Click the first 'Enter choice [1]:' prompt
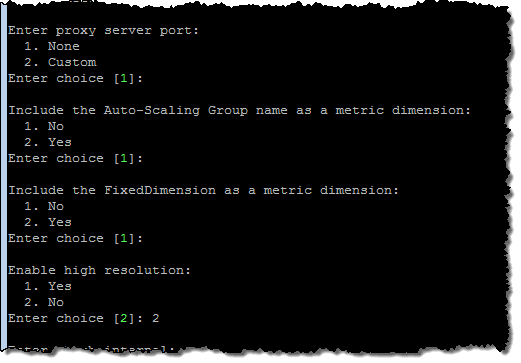The height and width of the screenshot is (363, 521). click(x=75, y=79)
